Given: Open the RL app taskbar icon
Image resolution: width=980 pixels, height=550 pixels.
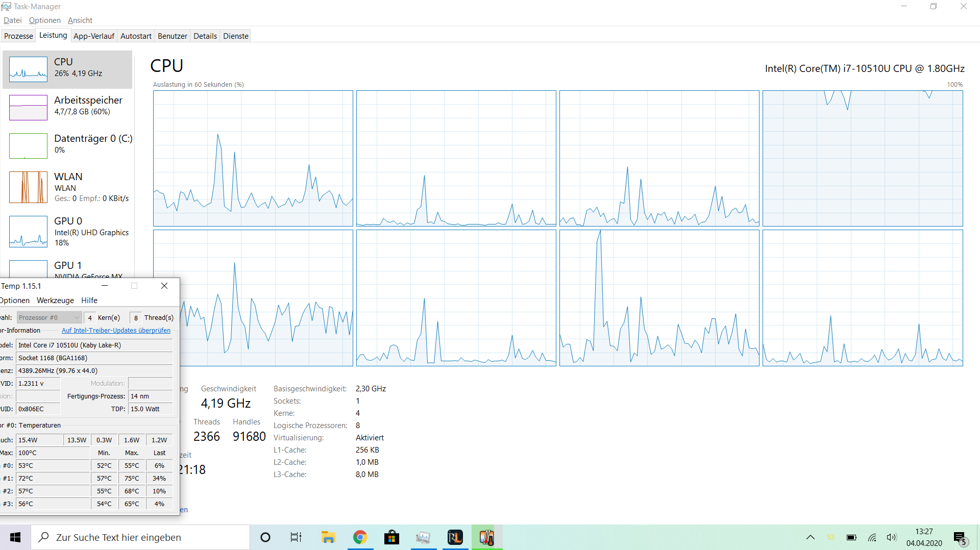Looking at the screenshot, I should [x=455, y=537].
